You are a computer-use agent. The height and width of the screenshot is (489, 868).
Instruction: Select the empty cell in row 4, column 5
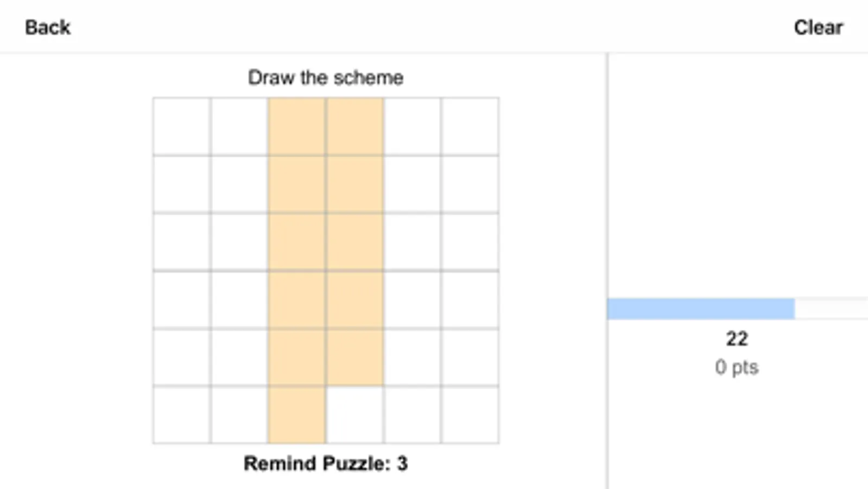point(412,299)
